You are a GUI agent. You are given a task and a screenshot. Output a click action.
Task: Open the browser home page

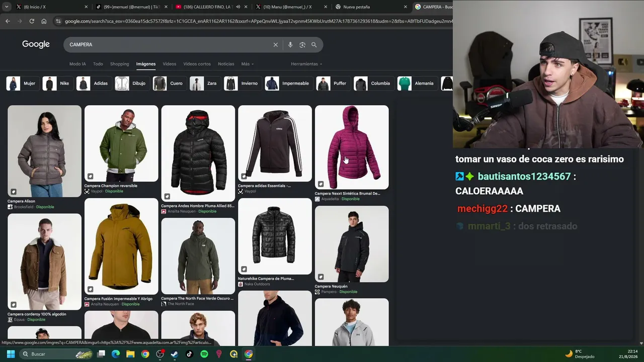[x=44, y=21]
